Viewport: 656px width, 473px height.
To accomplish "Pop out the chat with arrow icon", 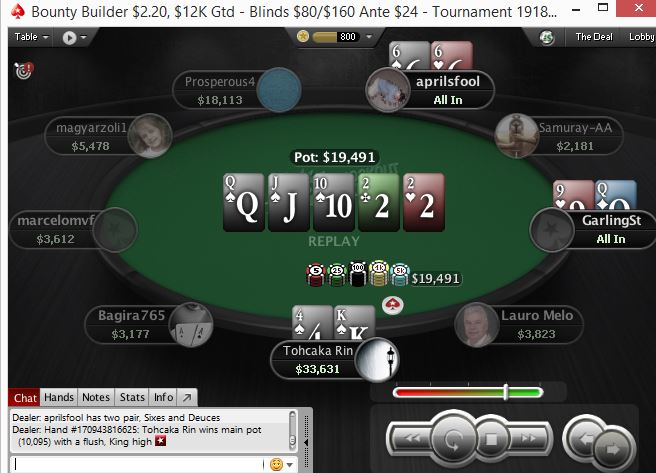I will tap(187, 397).
